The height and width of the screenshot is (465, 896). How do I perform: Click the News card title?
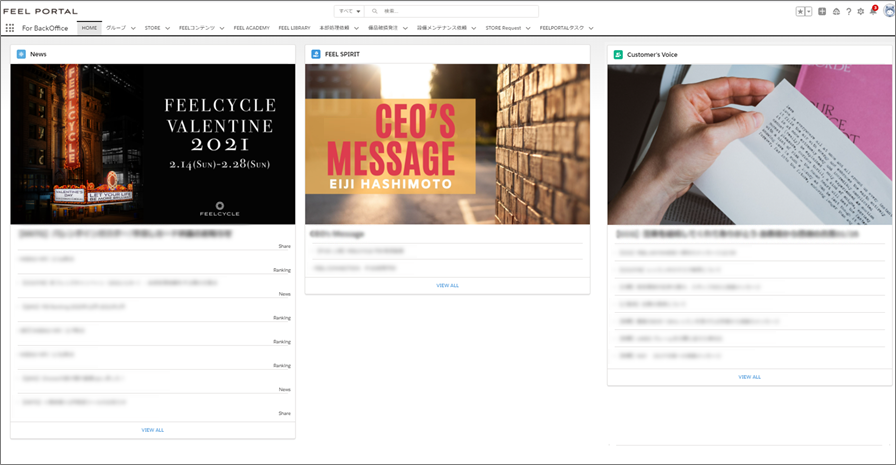(x=38, y=54)
